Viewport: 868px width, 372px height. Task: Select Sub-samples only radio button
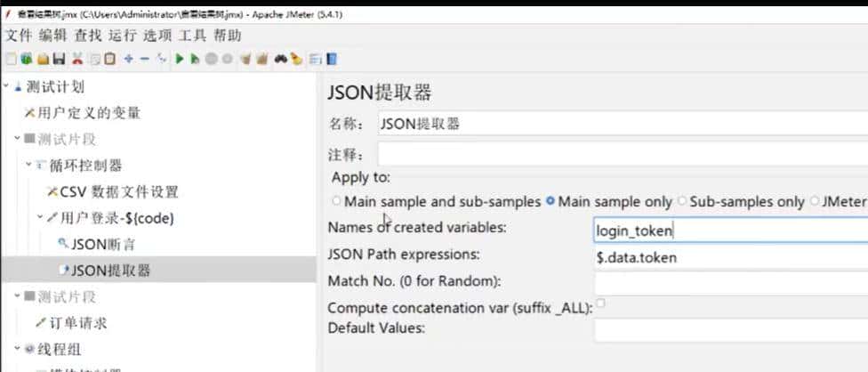(682, 201)
